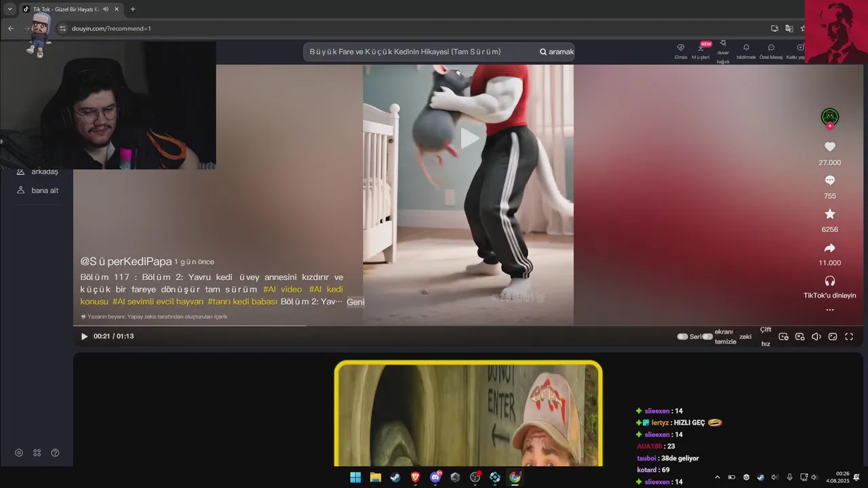Enter fullscreen with the corner-brackets icon

click(x=849, y=336)
